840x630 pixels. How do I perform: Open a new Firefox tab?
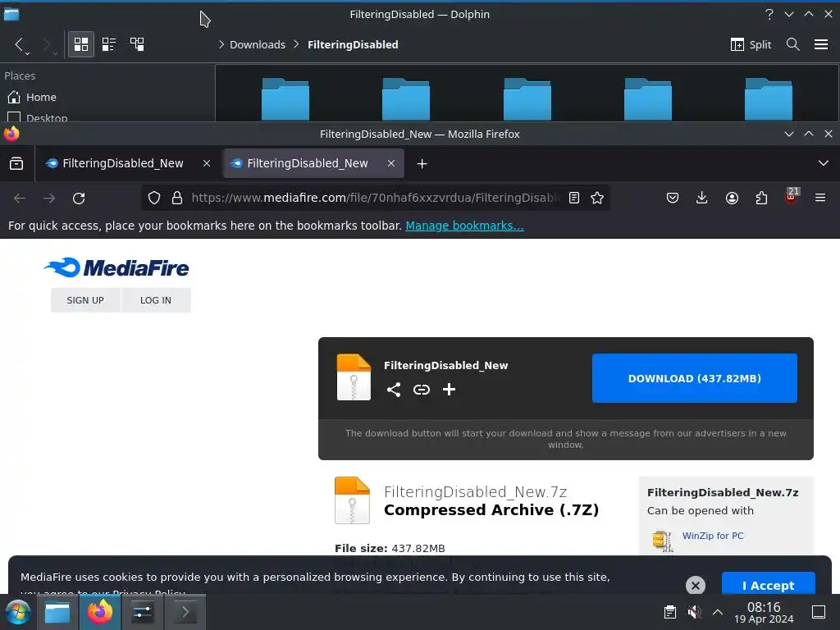(x=422, y=163)
